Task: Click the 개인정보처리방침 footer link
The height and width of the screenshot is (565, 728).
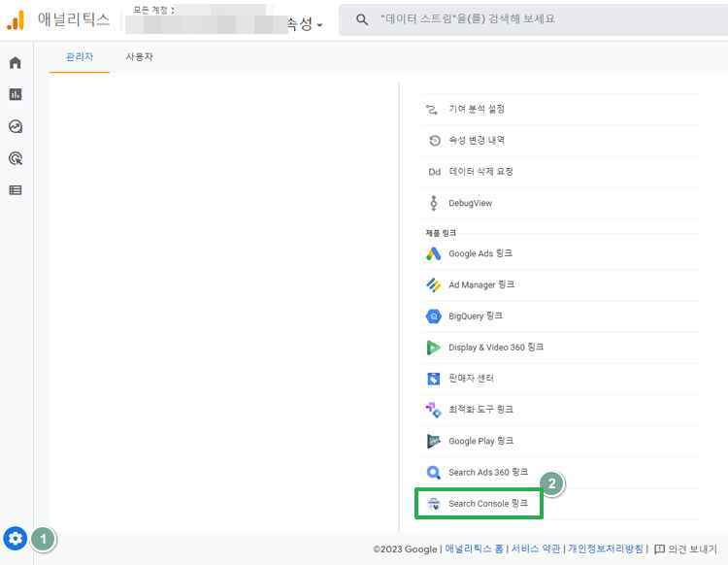Action: click(606, 549)
